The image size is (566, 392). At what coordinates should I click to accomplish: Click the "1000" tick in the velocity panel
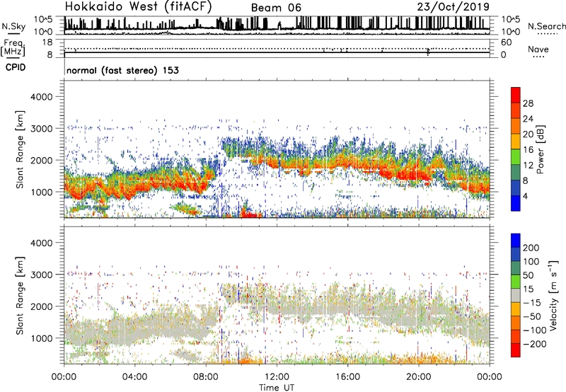pyautogui.click(x=42, y=338)
